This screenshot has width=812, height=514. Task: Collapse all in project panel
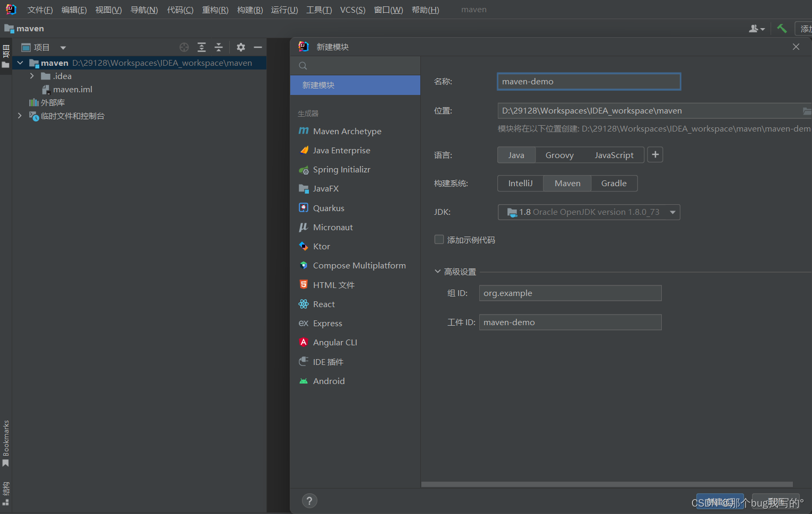219,47
